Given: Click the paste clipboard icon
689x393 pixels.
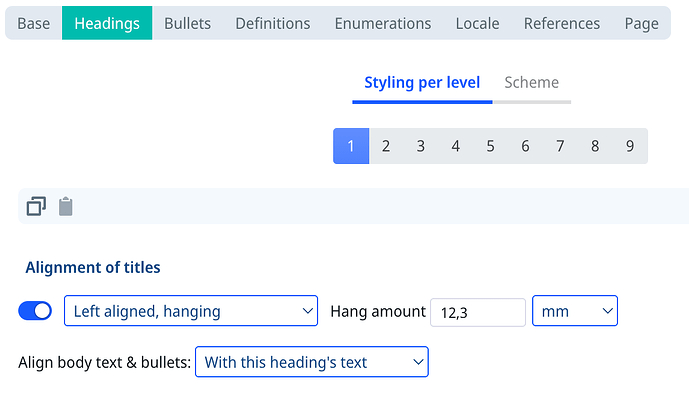Looking at the screenshot, I should click(66, 206).
